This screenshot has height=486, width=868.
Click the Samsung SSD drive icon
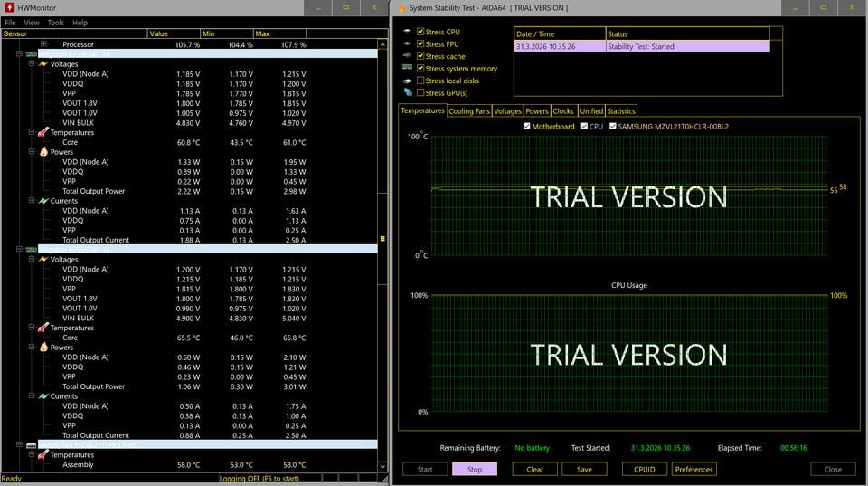(31, 445)
